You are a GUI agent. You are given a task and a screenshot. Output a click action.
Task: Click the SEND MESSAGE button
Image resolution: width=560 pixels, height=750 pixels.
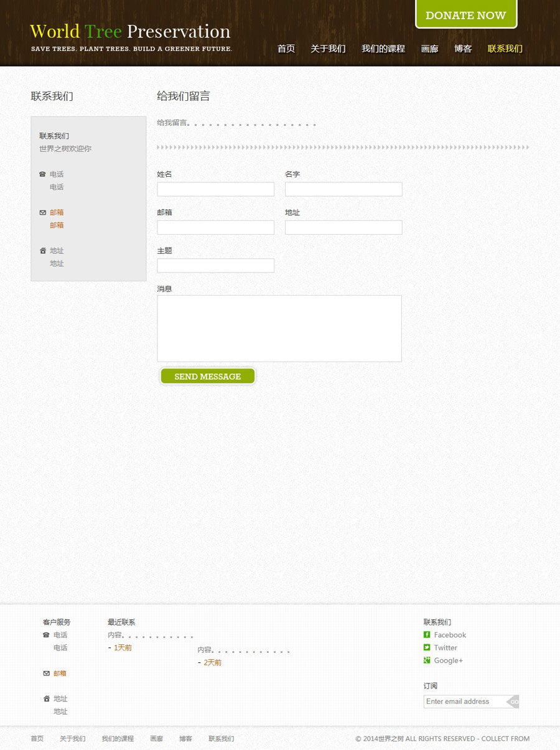pos(208,376)
